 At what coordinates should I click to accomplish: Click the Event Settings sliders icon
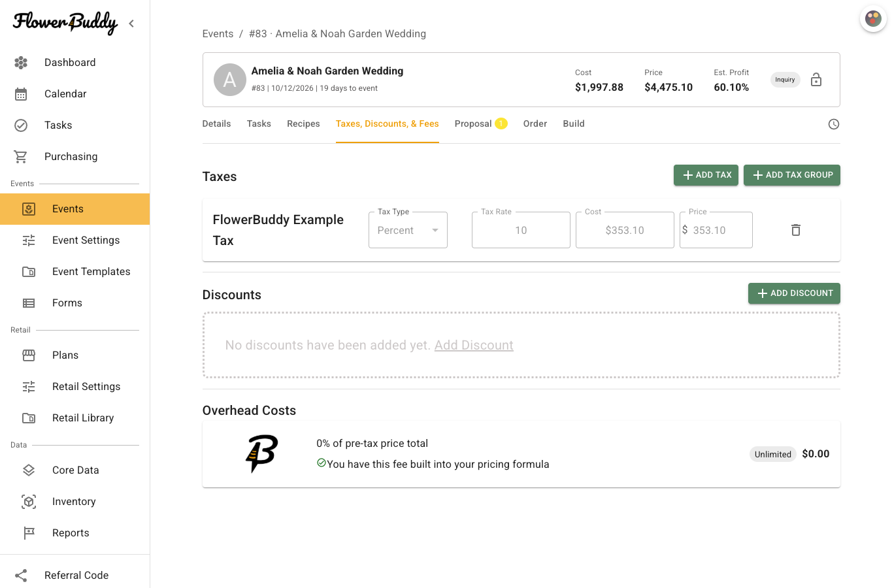coord(29,240)
